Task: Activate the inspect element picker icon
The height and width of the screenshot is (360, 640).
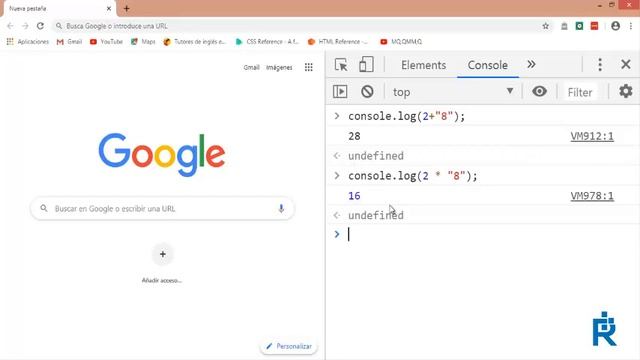Action: coord(341,65)
